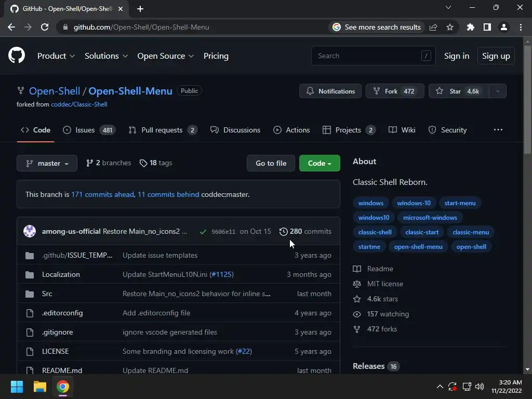This screenshot has width=532, height=399.
Task: Open the Wiki tab
Action: click(402, 130)
